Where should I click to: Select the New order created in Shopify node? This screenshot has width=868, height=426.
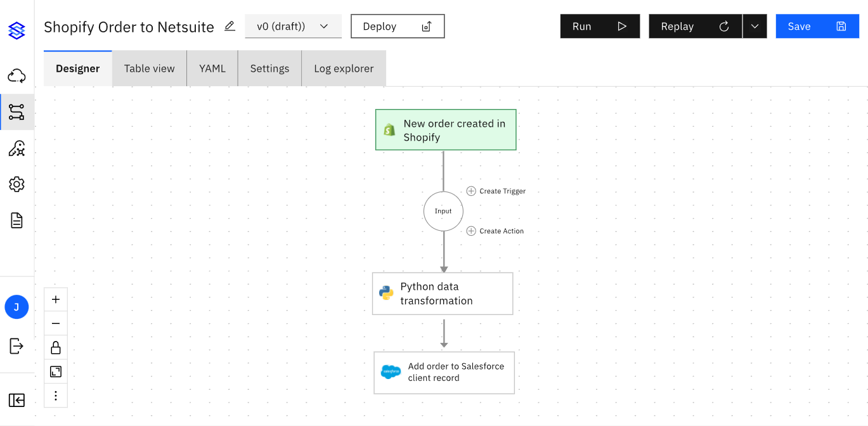point(446,130)
